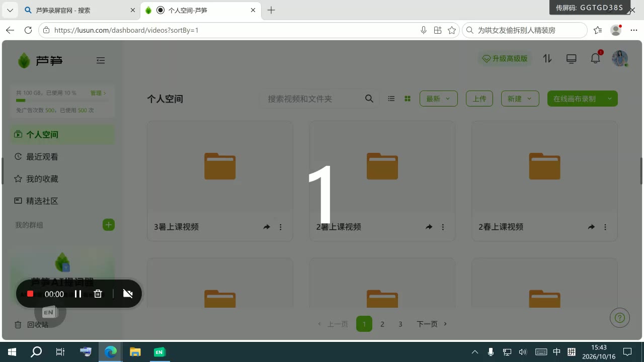
Task: Go to page 3
Action: coord(400,324)
